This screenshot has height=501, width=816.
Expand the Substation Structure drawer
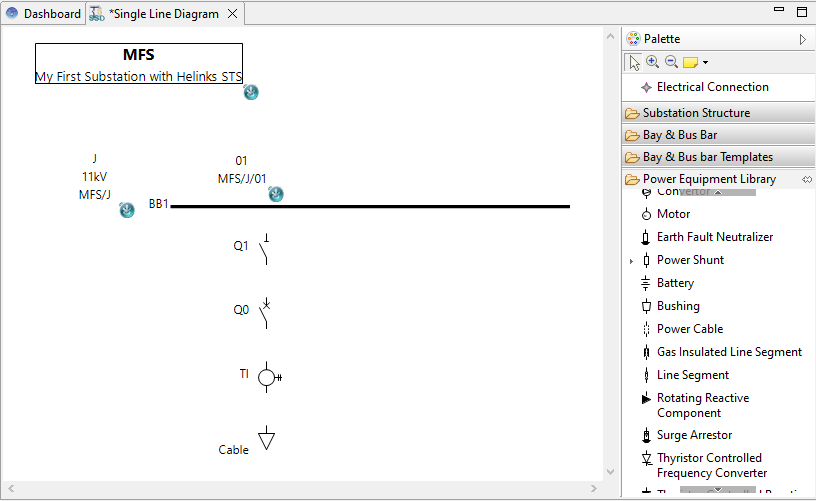[x=696, y=113]
